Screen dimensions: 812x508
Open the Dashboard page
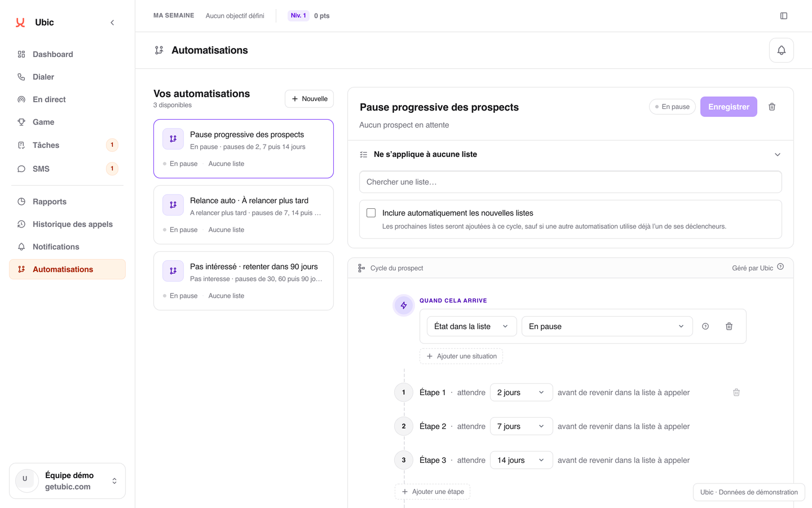tap(67, 54)
